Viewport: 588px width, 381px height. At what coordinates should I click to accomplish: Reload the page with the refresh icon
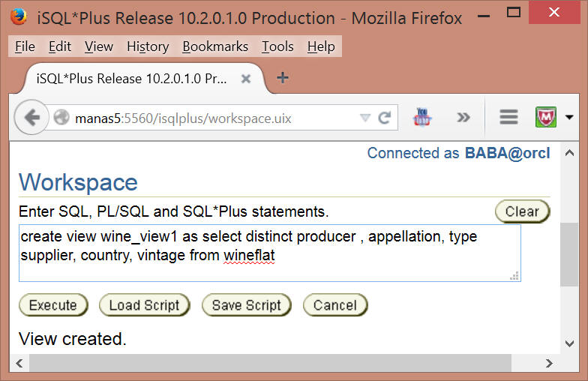click(384, 118)
